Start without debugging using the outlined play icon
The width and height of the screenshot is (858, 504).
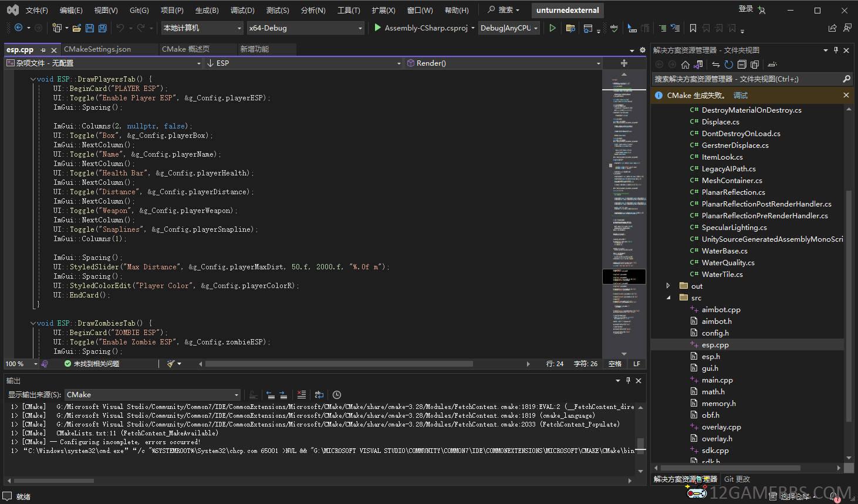click(x=552, y=28)
